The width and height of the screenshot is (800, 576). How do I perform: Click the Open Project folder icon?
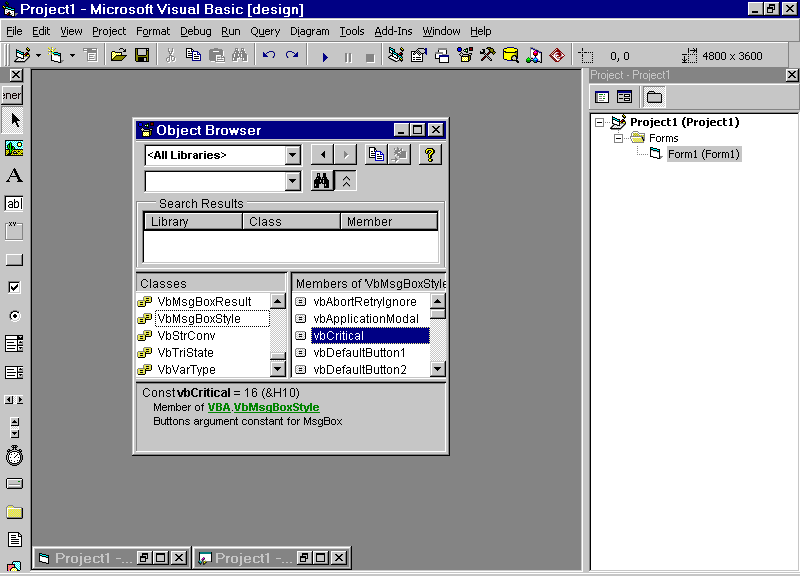[x=118, y=55]
